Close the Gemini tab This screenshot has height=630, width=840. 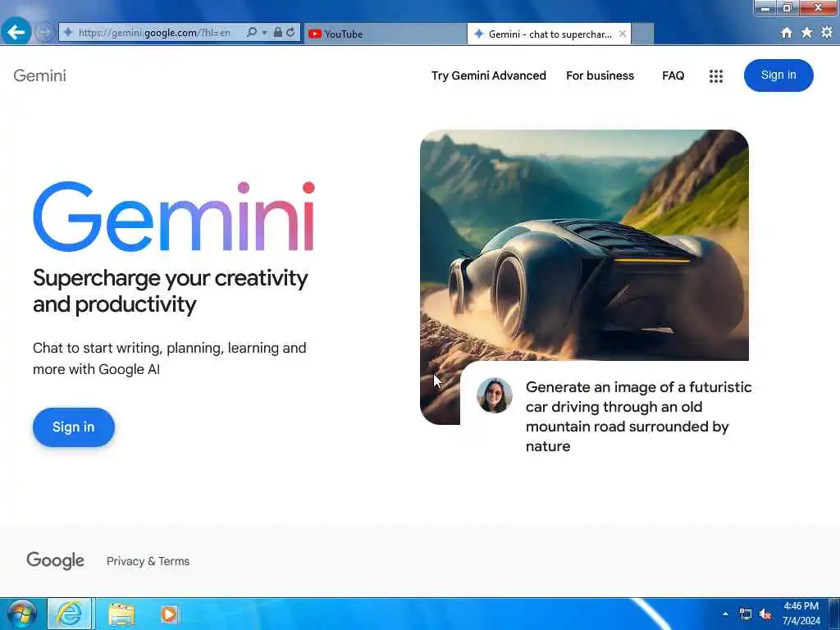point(622,34)
